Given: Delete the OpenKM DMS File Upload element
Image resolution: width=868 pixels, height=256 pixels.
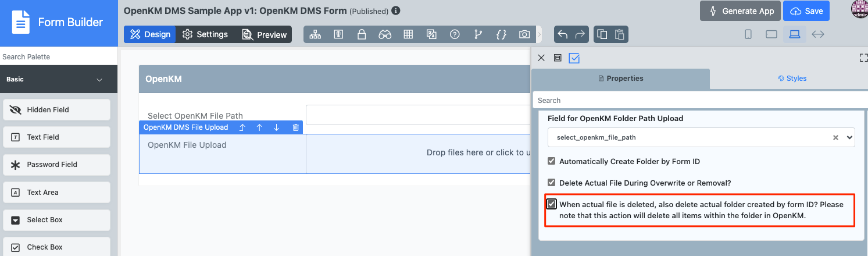Looking at the screenshot, I should [295, 127].
